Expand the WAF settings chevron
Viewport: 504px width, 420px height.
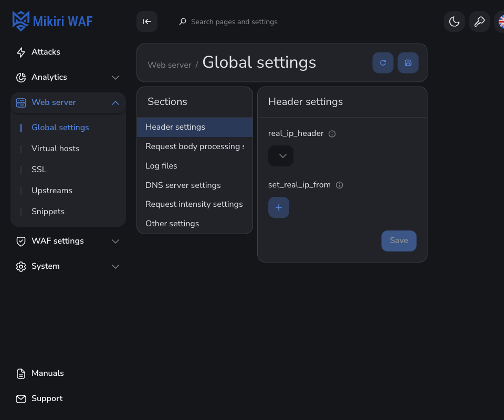(115, 241)
